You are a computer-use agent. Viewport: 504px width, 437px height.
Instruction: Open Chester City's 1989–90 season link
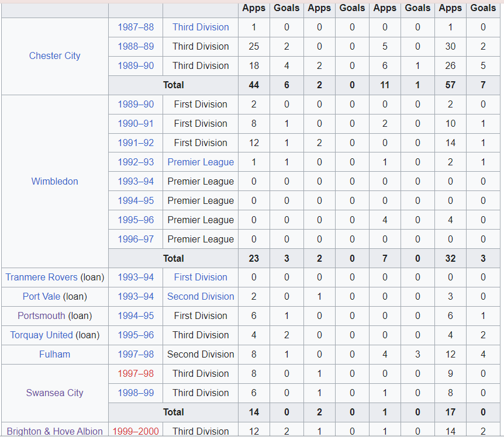136,65
